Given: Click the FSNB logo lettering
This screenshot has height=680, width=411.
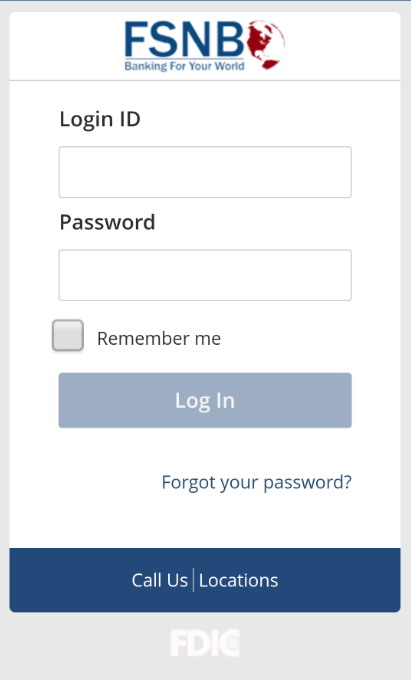Looking at the screenshot, I should click(x=185, y=40).
